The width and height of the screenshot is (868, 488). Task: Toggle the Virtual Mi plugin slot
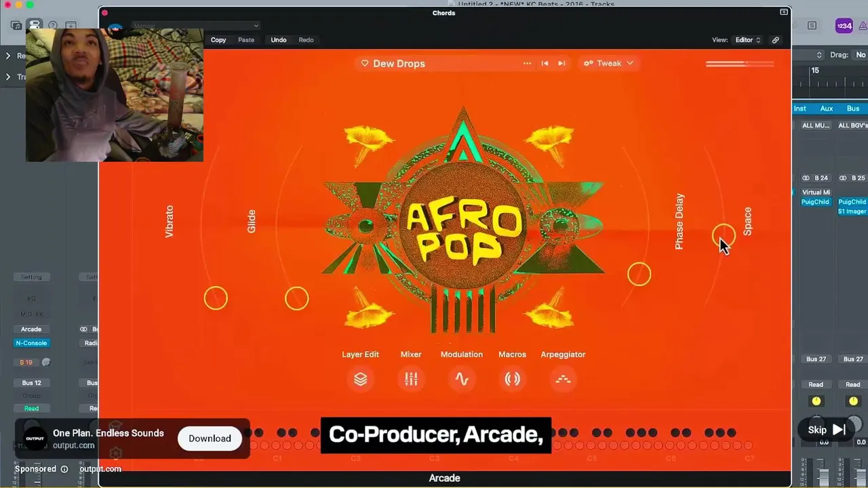tap(816, 192)
